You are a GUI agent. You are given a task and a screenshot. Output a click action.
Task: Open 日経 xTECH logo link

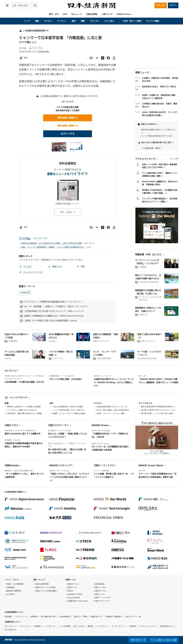[x=84, y=541]
